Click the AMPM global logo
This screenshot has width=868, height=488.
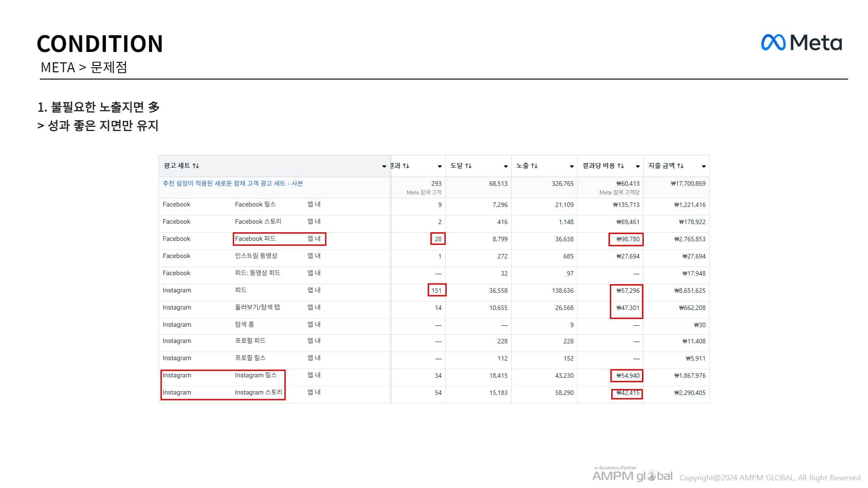pos(632,474)
